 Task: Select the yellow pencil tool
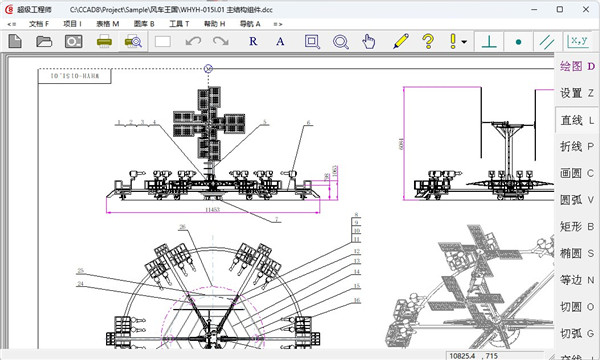coord(401,41)
